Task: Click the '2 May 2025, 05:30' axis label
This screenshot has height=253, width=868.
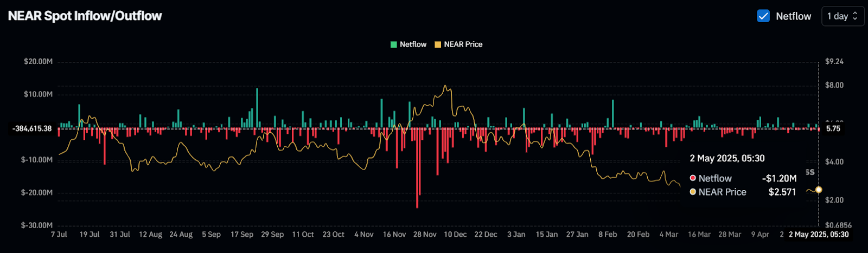Action: tap(819, 235)
